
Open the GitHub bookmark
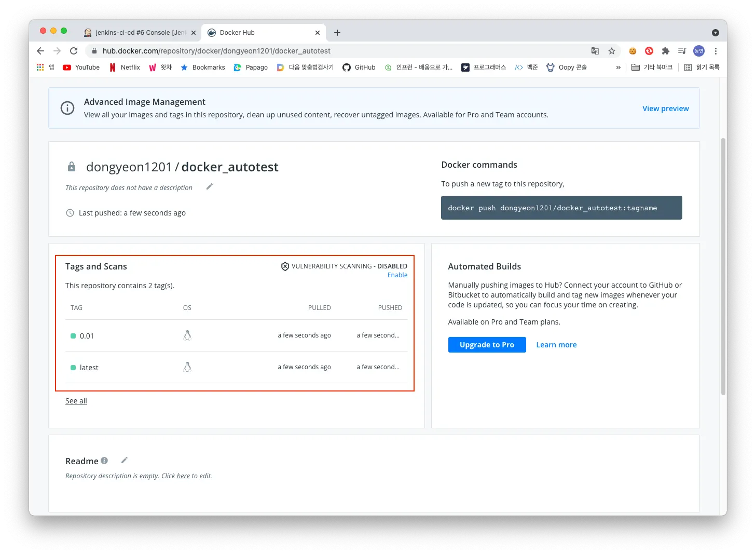point(359,67)
